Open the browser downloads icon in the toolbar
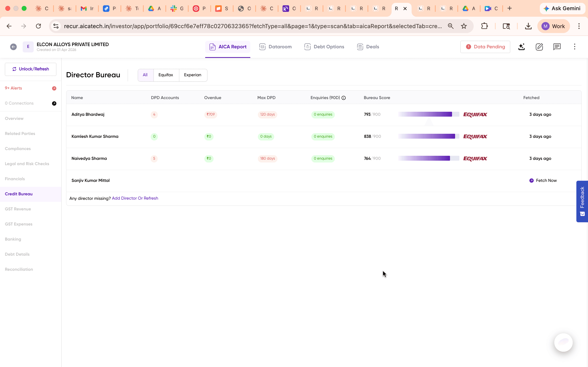The height and width of the screenshot is (367, 588). pos(528,26)
